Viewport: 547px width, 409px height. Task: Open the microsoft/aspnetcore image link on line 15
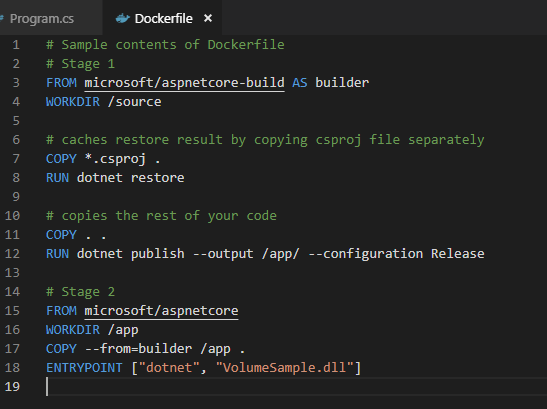pos(161,311)
